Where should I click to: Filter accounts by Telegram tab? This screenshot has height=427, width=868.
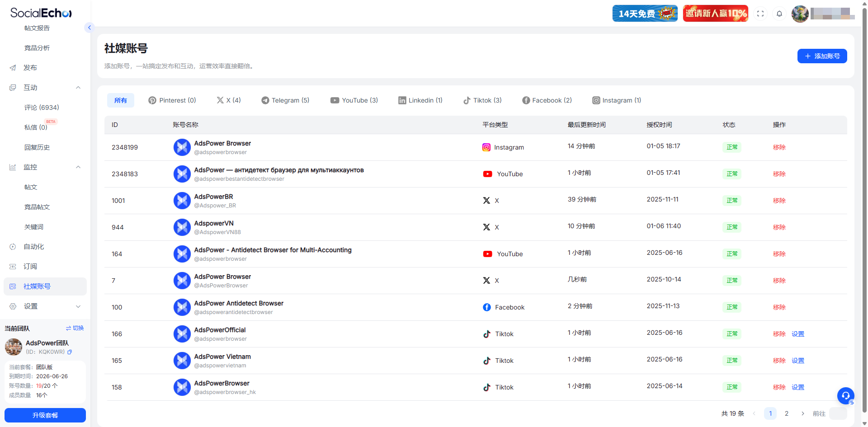click(285, 100)
